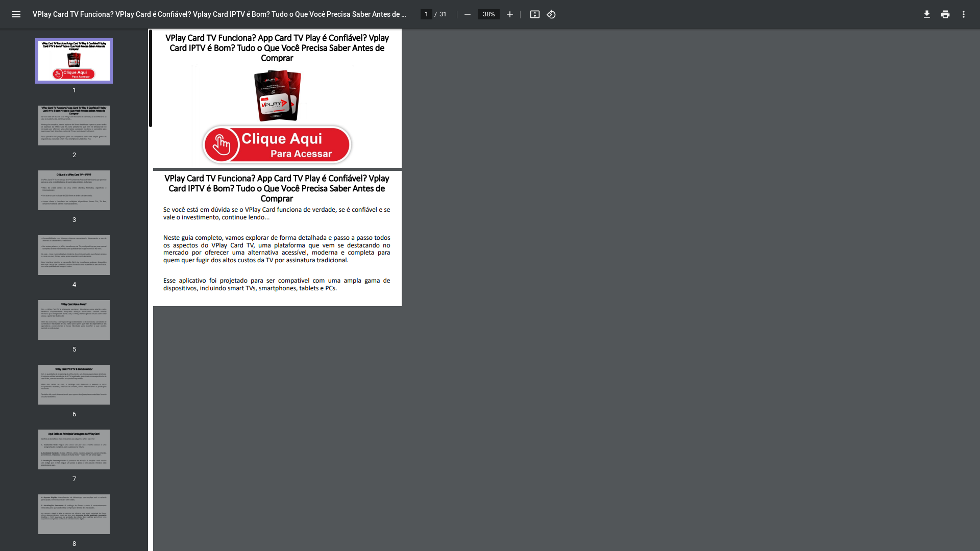980x551 pixels.
Task: Select page 1 thumbnail
Action: coord(74,61)
